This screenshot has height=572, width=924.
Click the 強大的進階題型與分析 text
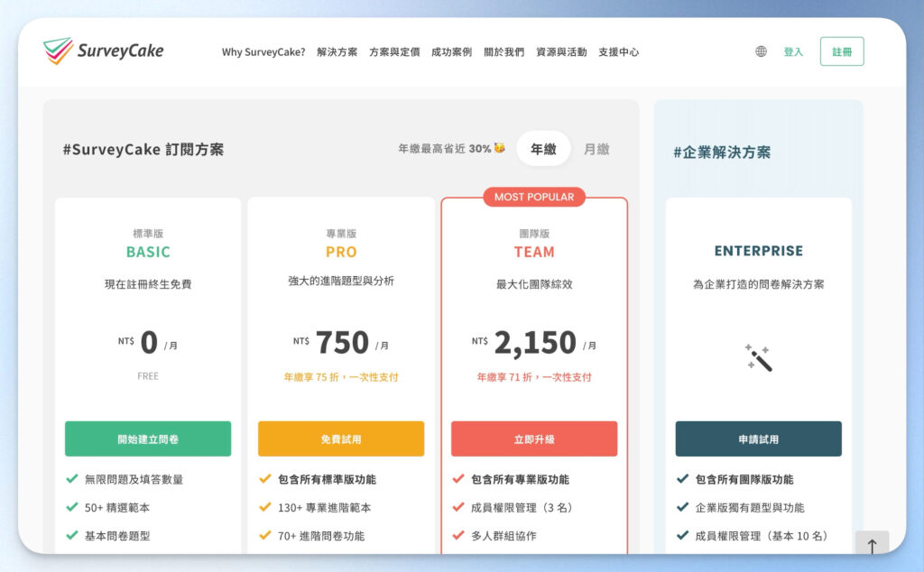(x=341, y=281)
